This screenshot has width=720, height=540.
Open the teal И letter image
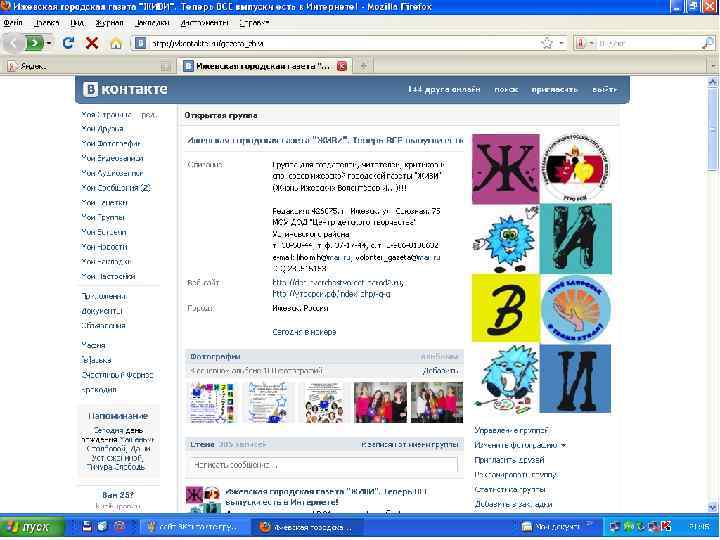point(576,239)
